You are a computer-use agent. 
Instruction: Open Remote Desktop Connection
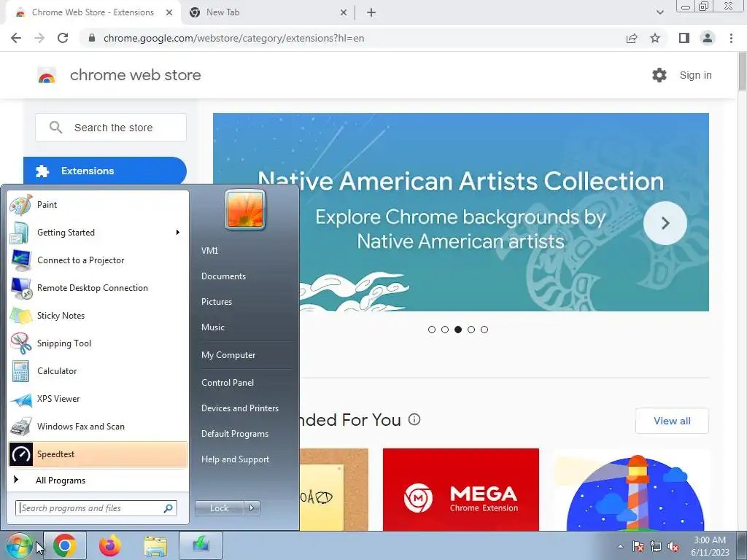tap(98, 287)
